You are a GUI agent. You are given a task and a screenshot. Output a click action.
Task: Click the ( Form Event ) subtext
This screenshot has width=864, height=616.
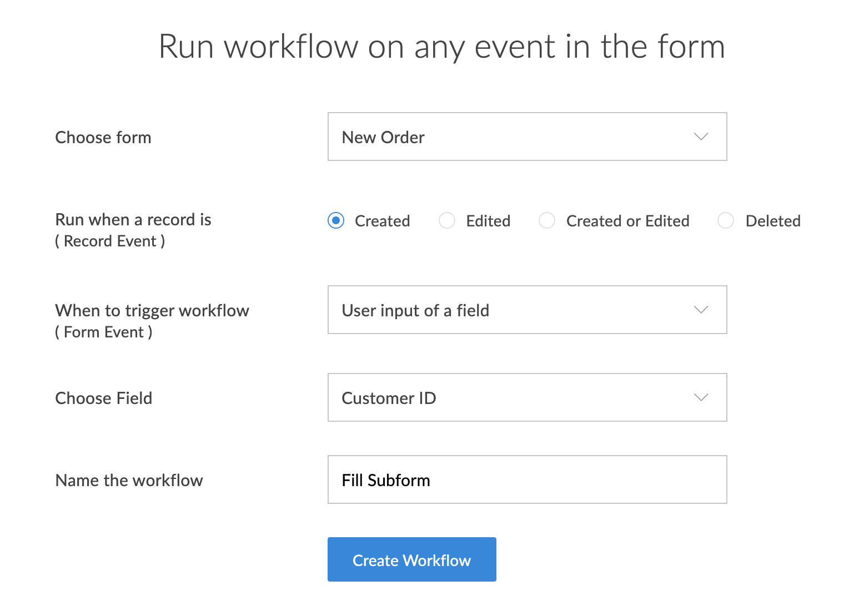[x=104, y=332]
